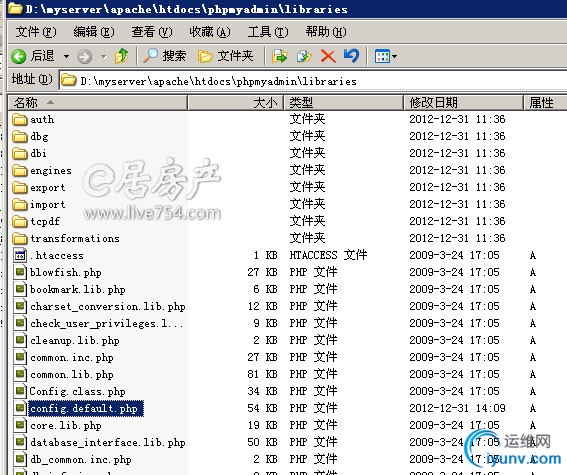Open the Views dropdown button
Image resolution: width=567 pixels, height=475 pixels.
click(385, 56)
